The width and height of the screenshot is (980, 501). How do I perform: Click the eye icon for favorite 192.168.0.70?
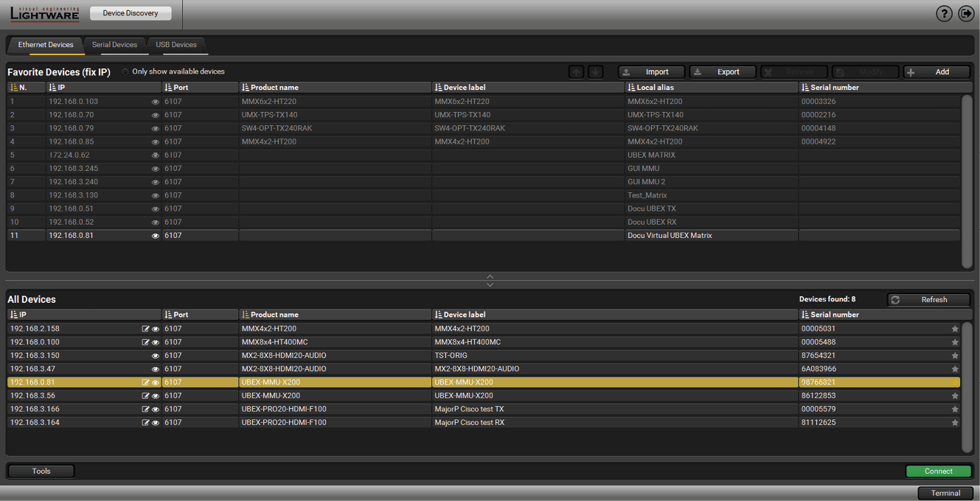156,115
